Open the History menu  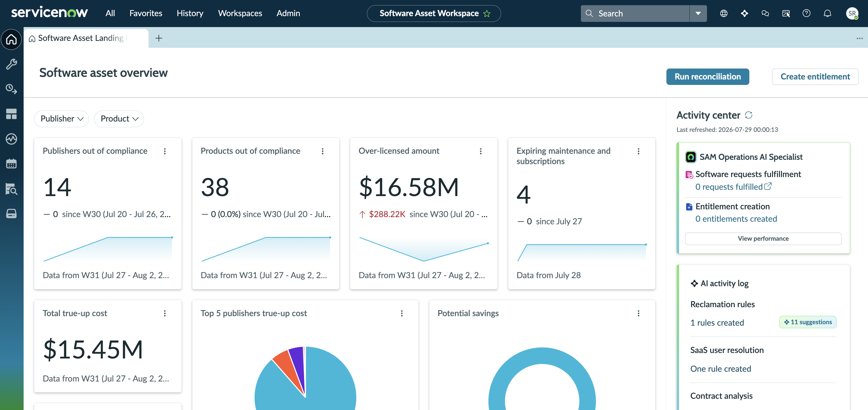(190, 13)
